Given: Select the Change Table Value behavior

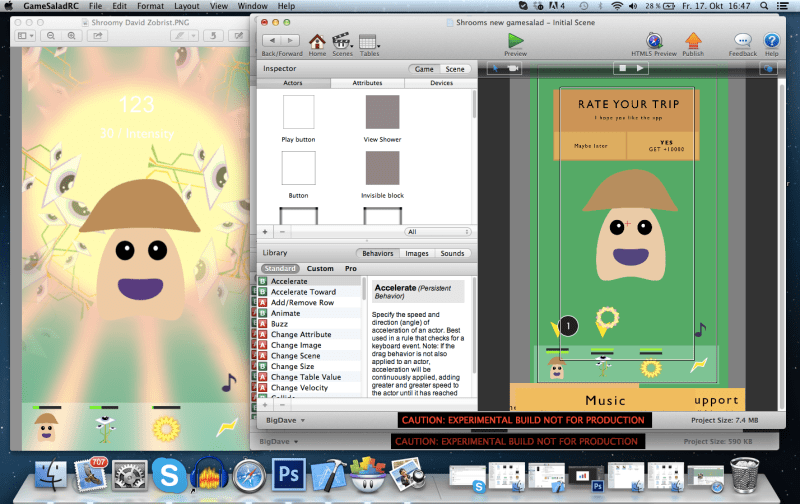Looking at the screenshot, I should point(309,377).
